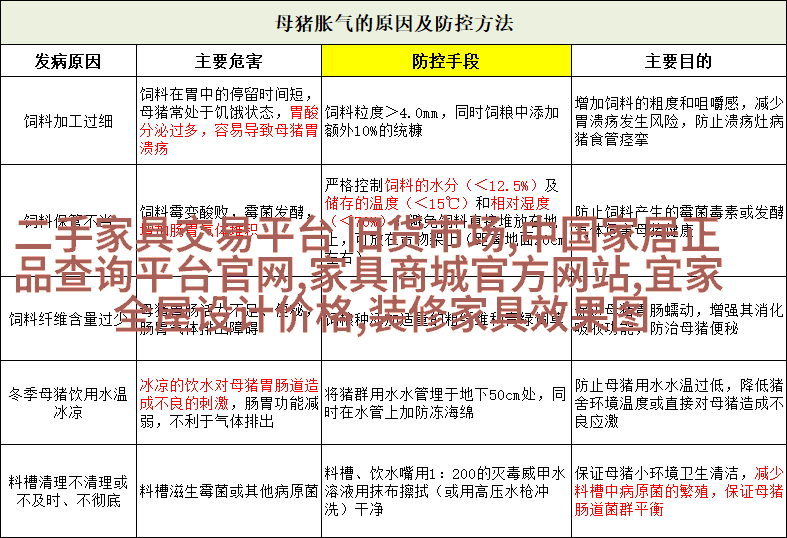Click the yellow 防控手段 column header
The image size is (787, 538).
pyautogui.click(x=446, y=61)
